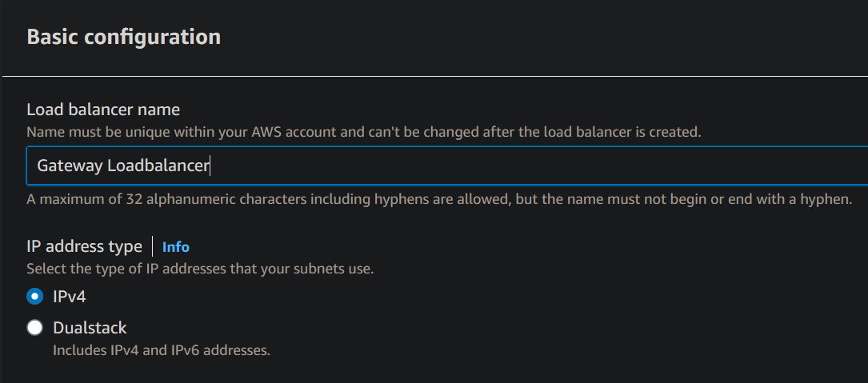Click the IP address type label
The height and width of the screenshot is (383, 868).
click(84, 246)
